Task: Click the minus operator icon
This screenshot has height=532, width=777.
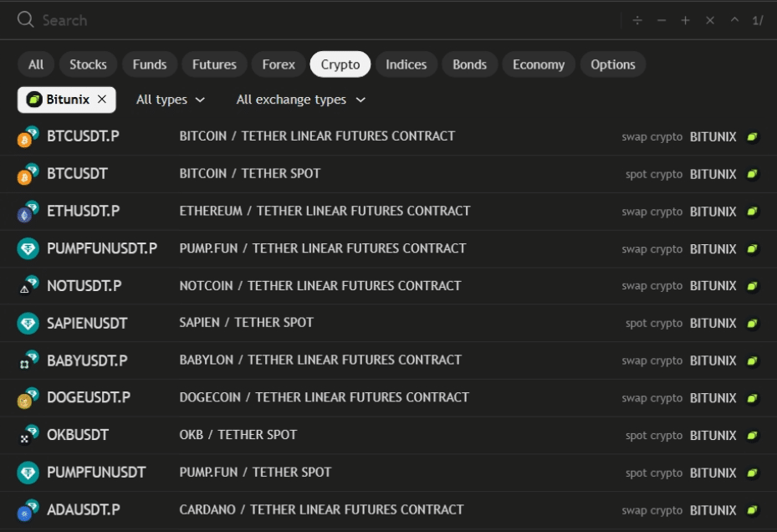Action: (662, 20)
